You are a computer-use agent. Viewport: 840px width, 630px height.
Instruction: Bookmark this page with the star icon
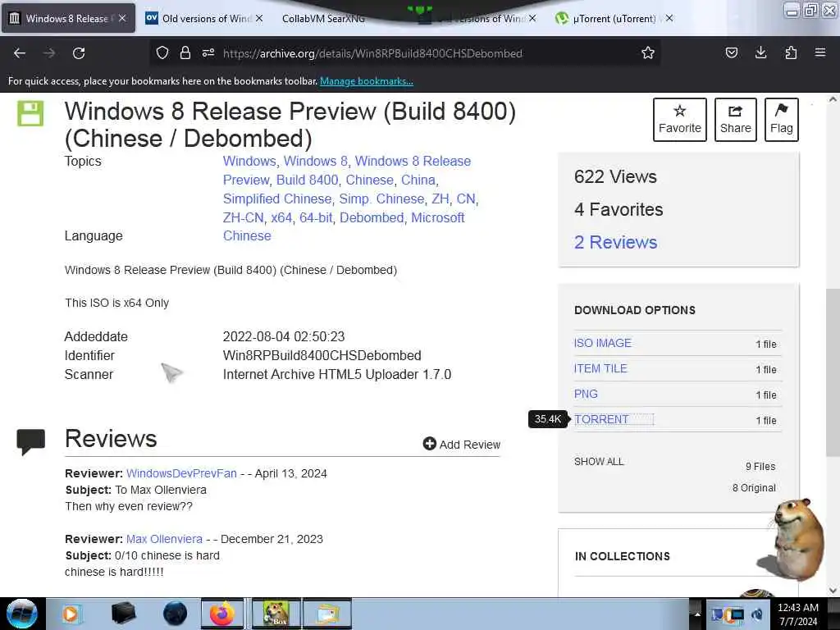tap(648, 52)
